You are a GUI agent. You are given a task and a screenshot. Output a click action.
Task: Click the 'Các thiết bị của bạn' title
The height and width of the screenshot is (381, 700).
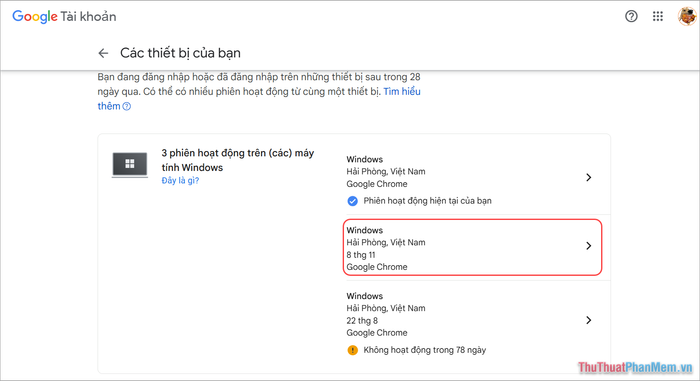click(180, 53)
